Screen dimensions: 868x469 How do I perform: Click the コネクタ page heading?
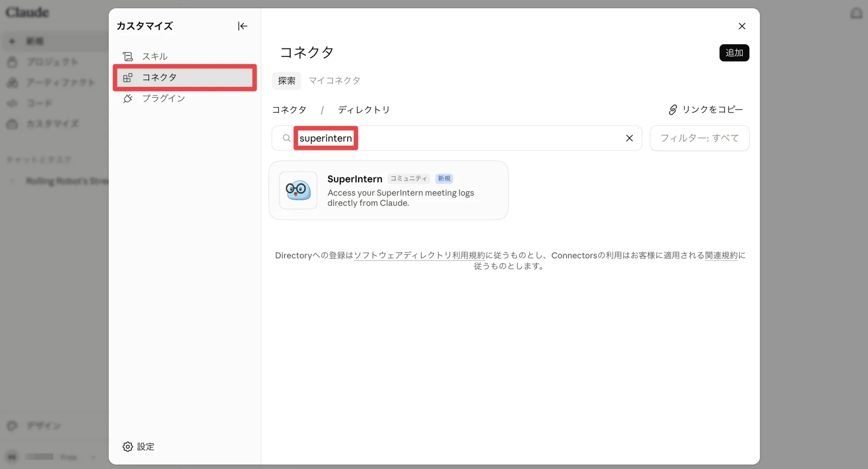(307, 53)
